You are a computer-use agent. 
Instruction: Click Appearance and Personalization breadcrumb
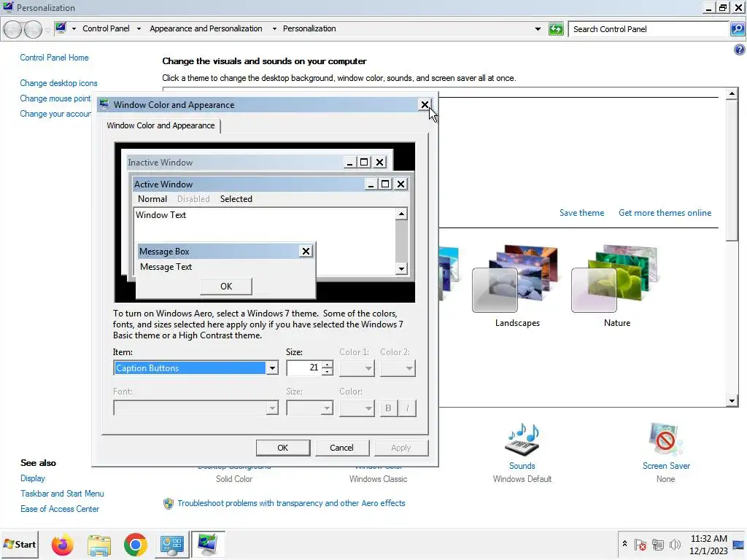[206, 28]
